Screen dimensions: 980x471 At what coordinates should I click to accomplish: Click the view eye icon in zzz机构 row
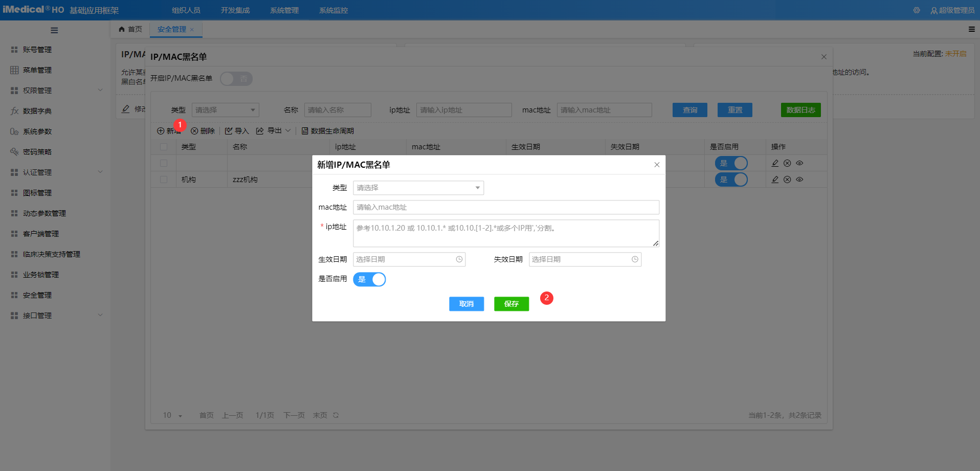[799, 180]
